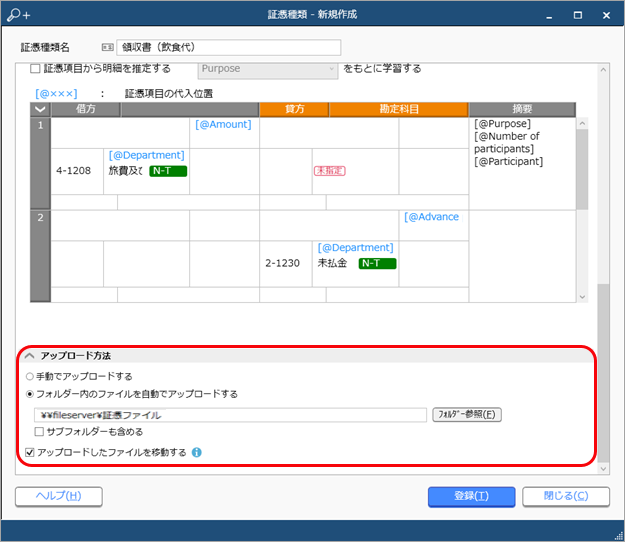625x542 pixels.
Task: Click the [@Purpose] text in 摘要 cell
Action: [502, 124]
